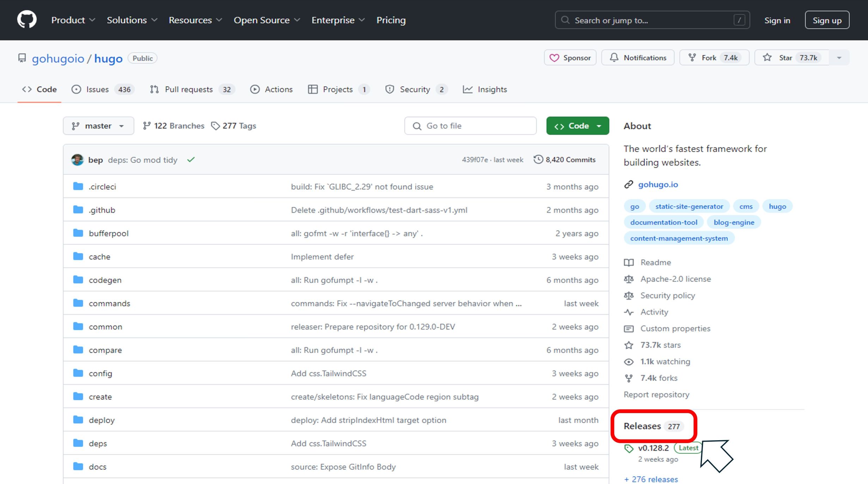The height and width of the screenshot is (484, 868).
Task: Switch to the Projects tab
Action: click(x=339, y=90)
